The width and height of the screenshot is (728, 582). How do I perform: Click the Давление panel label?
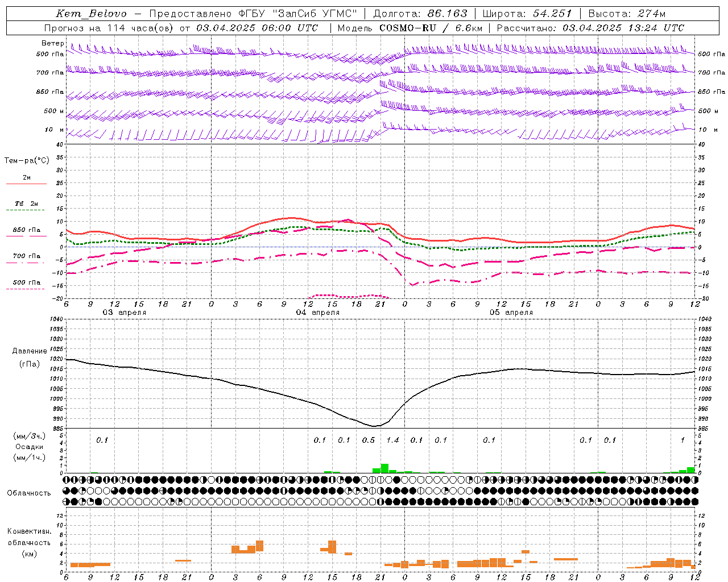30,351
